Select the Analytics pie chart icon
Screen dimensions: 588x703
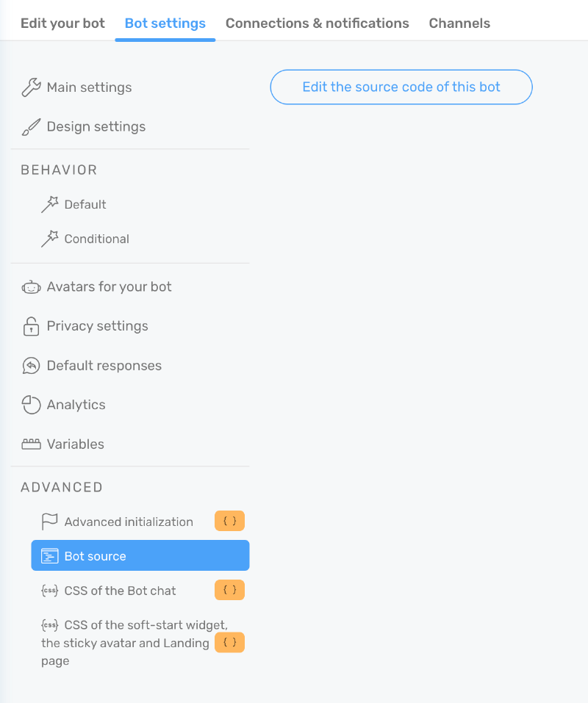pyautogui.click(x=30, y=405)
